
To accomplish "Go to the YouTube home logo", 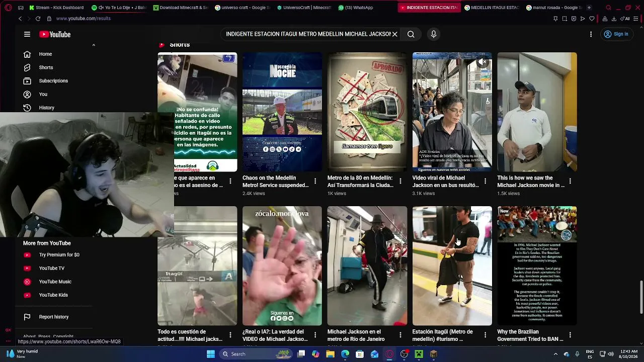I will coord(55,34).
